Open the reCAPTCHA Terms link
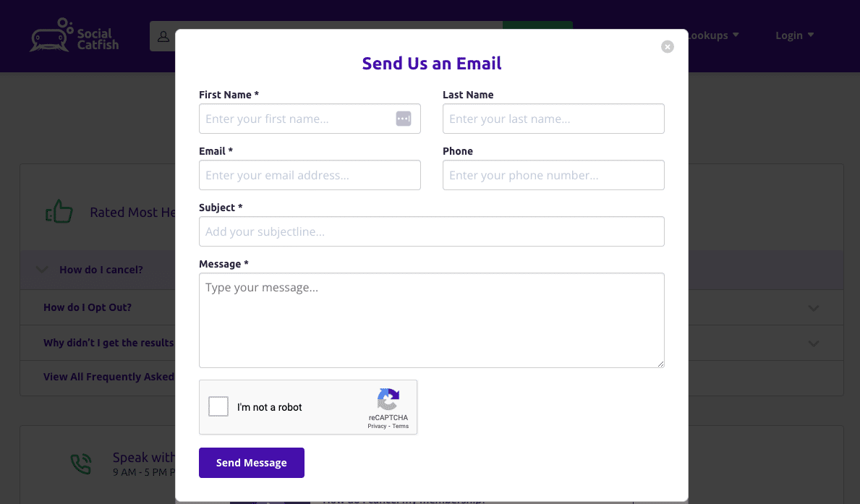The height and width of the screenshot is (504, 860). (399, 426)
